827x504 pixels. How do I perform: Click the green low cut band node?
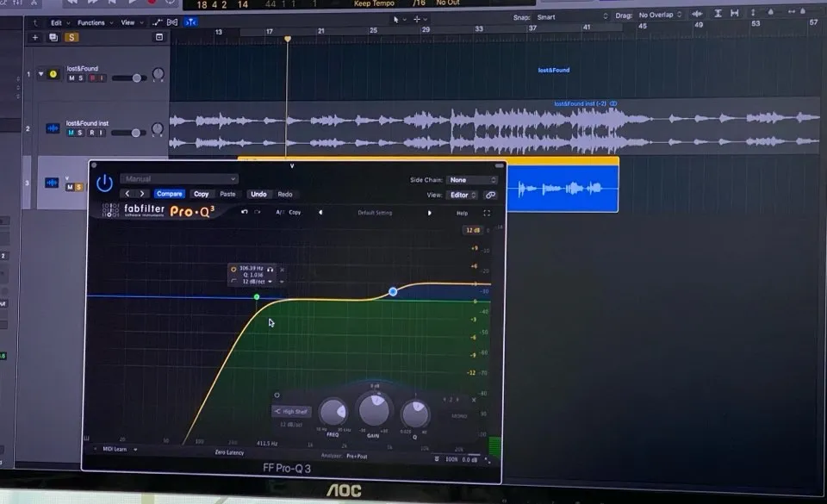[x=257, y=297]
